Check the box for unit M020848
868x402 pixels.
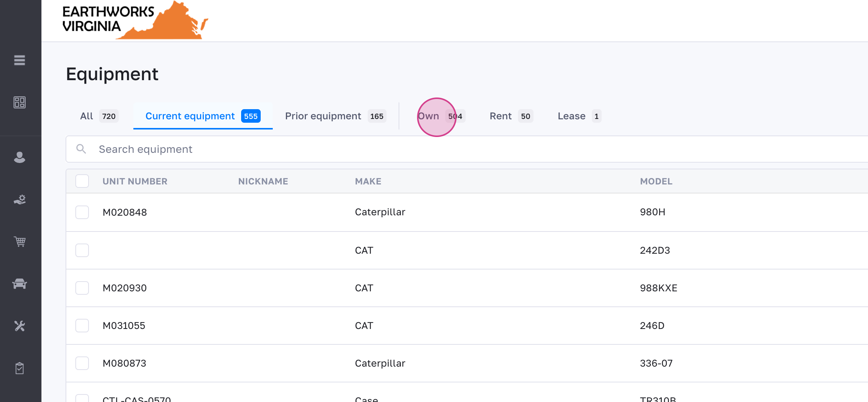(82, 212)
